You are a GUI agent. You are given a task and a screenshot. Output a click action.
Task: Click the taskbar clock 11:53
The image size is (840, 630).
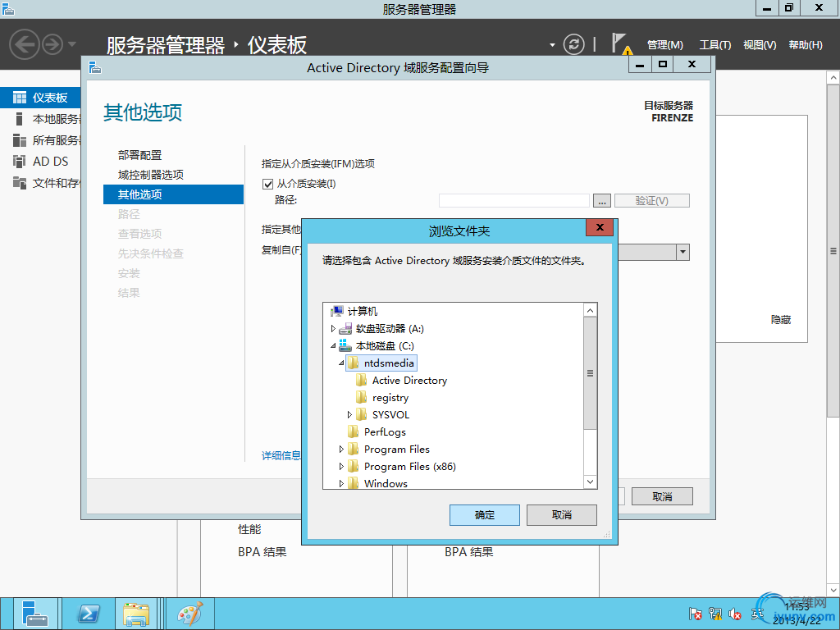797,607
